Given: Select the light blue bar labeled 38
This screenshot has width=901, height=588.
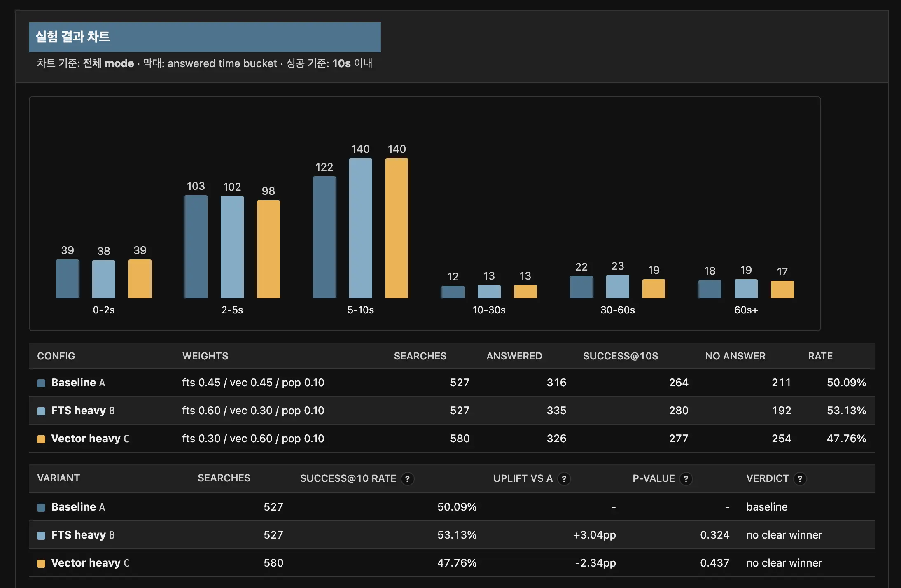Looking at the screenshot, I should 104,279.
